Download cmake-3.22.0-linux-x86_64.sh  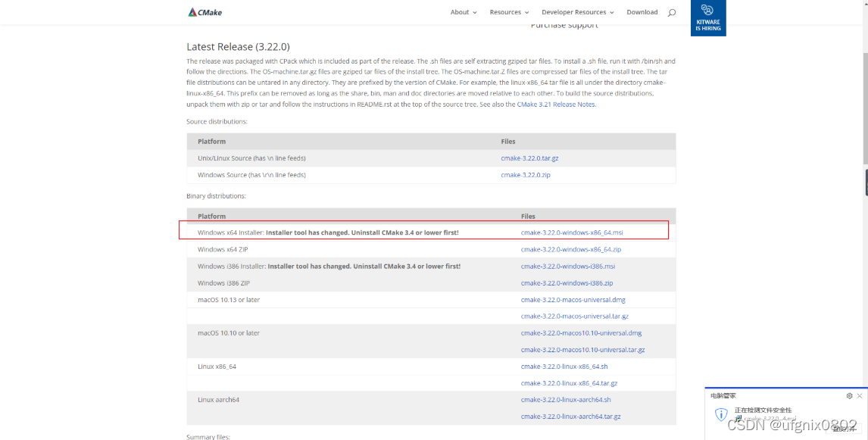[x=564, y=367]
